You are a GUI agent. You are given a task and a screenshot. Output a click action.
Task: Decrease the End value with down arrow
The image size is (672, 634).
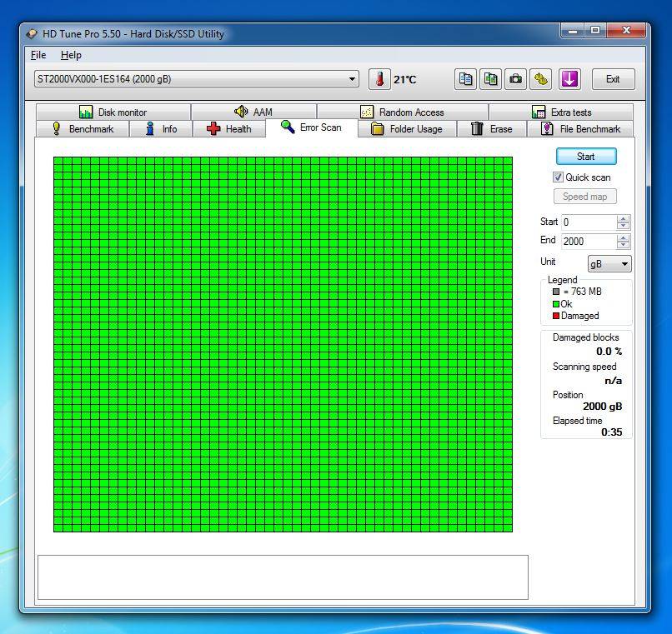tap(623, 245)
